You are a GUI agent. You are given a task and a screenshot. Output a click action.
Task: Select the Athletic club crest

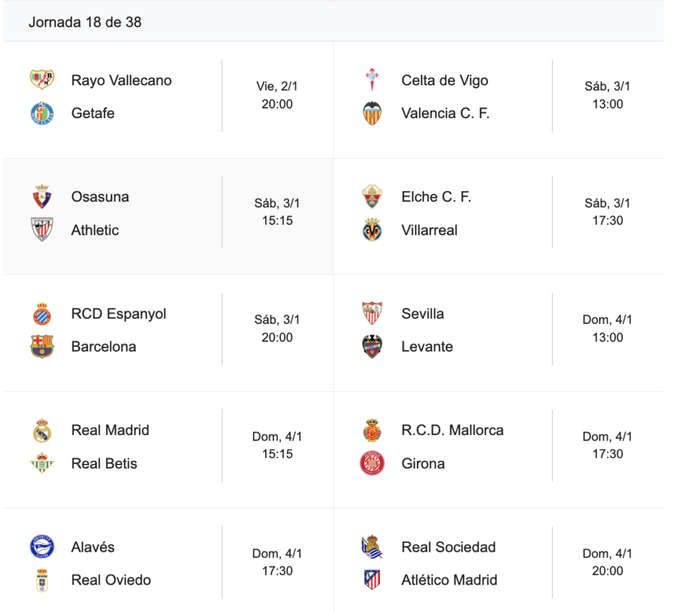42,229
